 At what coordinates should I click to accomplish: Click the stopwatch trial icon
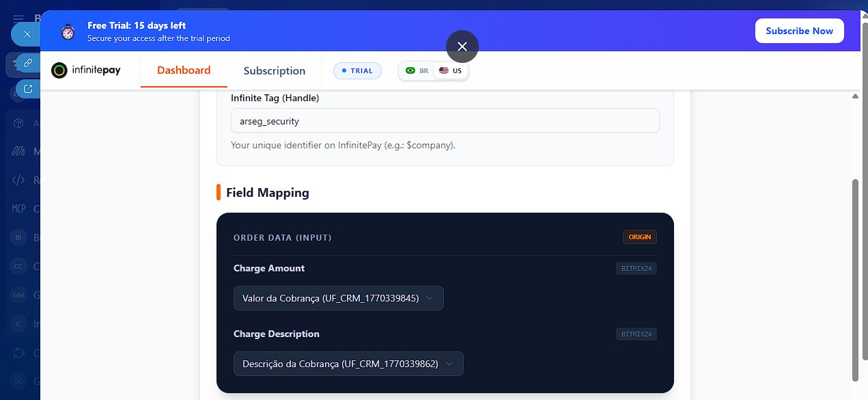coord(68,31)
